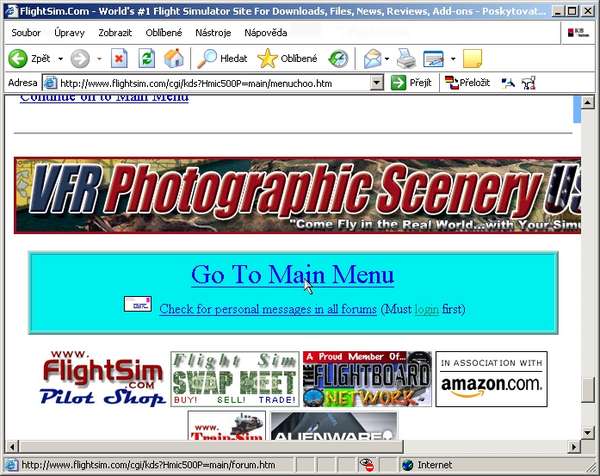Image resolution: width=600 pixels, height=476 pixels.
Task: Open the Train-Sim banner
Action: [x=227, y=425]
